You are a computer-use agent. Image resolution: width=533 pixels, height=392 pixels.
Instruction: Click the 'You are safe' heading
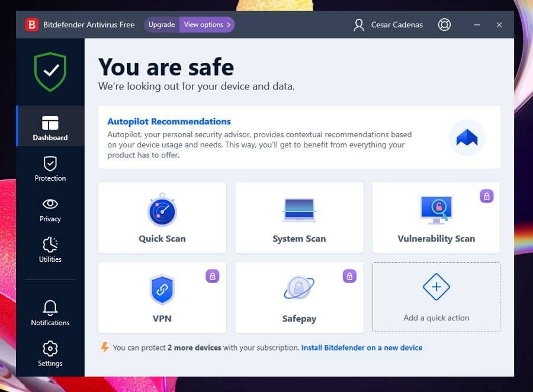tap(166, 67)
